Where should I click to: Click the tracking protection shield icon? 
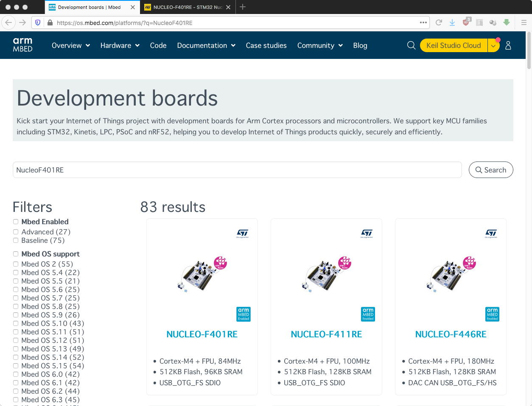[38, 22]
